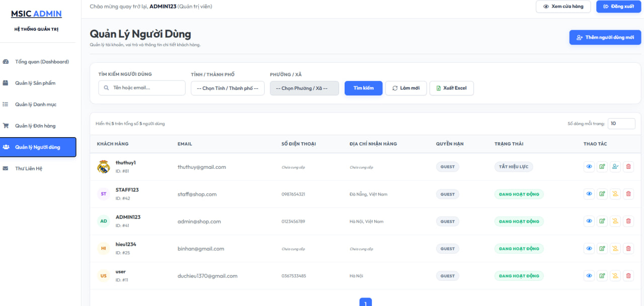Disable user ID #11 with user-slash icon
Viewport: 644px width, 306px height.
pyautogui.click(x=615, y=276)
